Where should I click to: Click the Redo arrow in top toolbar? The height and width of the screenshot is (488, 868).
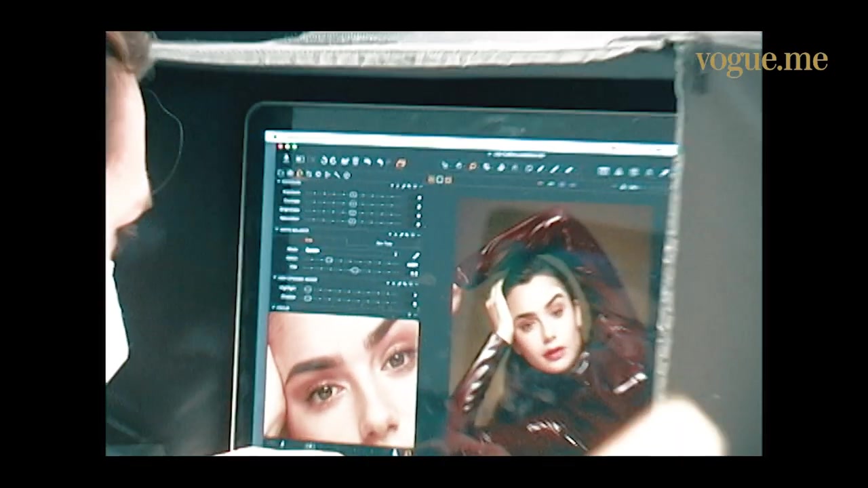(380, 162)
